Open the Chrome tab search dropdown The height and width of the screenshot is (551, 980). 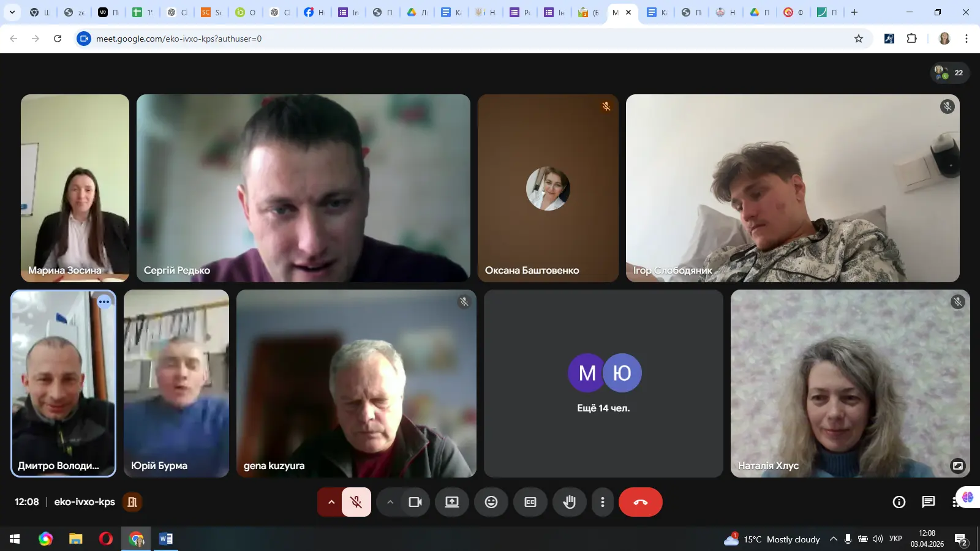pyautogui.click(x=12, y=12)
